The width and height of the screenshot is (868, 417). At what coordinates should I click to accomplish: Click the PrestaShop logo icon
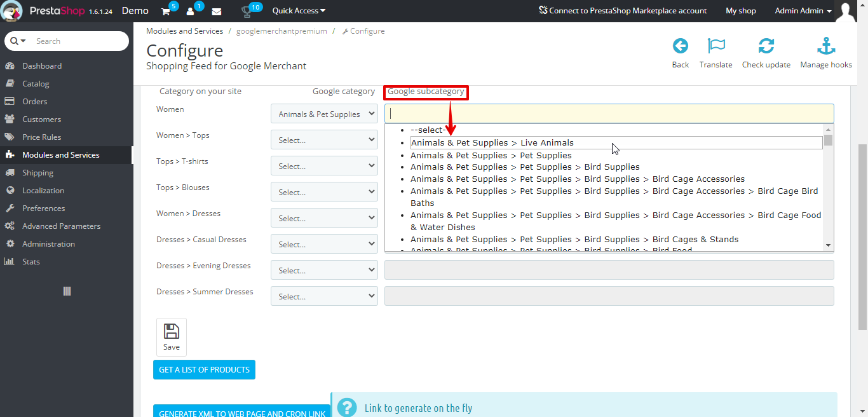point(12,11)
